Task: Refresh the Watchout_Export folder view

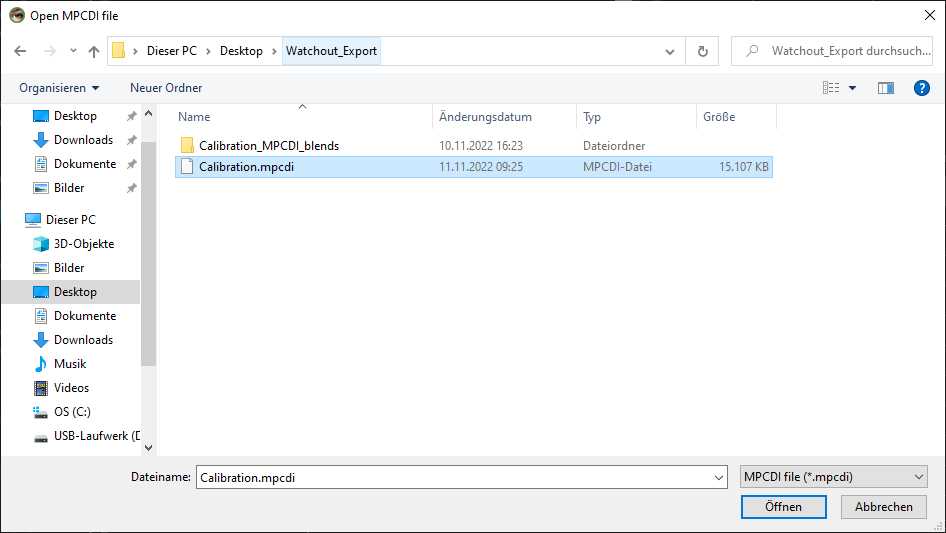Action: click(702, 51)
